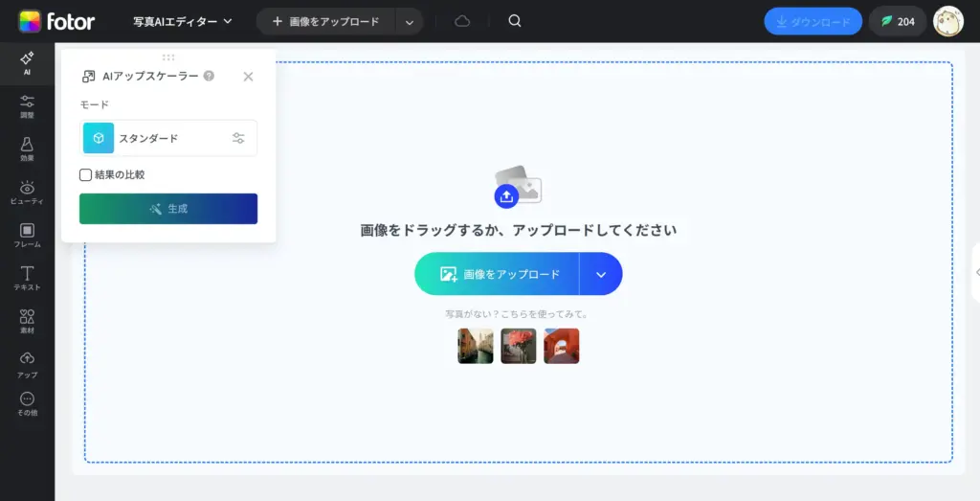Click 画像をドラッグするか、アップロードしてください text
The height and width of the screenshot is (501, 980).
(518, 230)
